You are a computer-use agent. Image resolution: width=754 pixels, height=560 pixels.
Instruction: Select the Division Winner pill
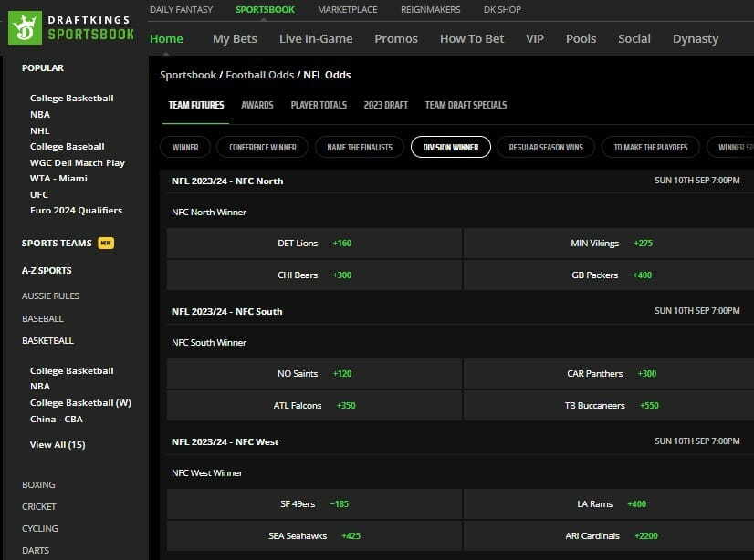pos(451,148)
